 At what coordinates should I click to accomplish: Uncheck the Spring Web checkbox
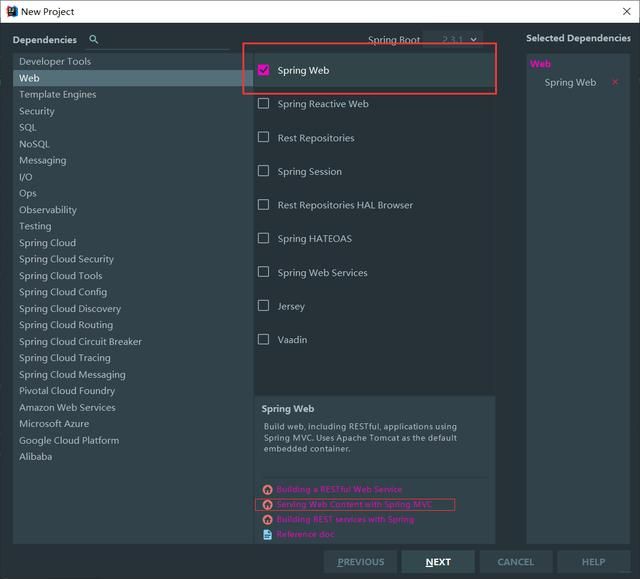(x=264, y=70)
